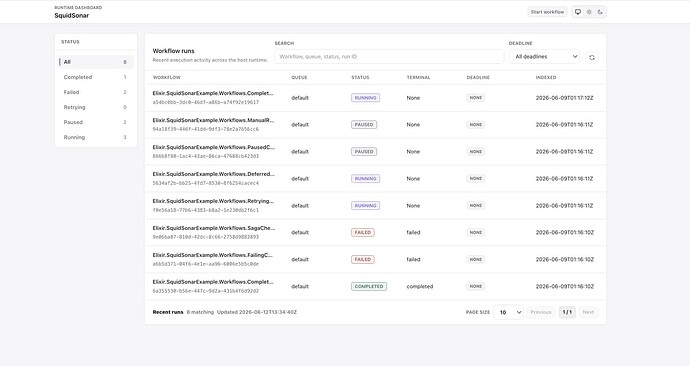690x366 pixels.
Task: Click the Workflow column header
Action: tap(166, 77)
